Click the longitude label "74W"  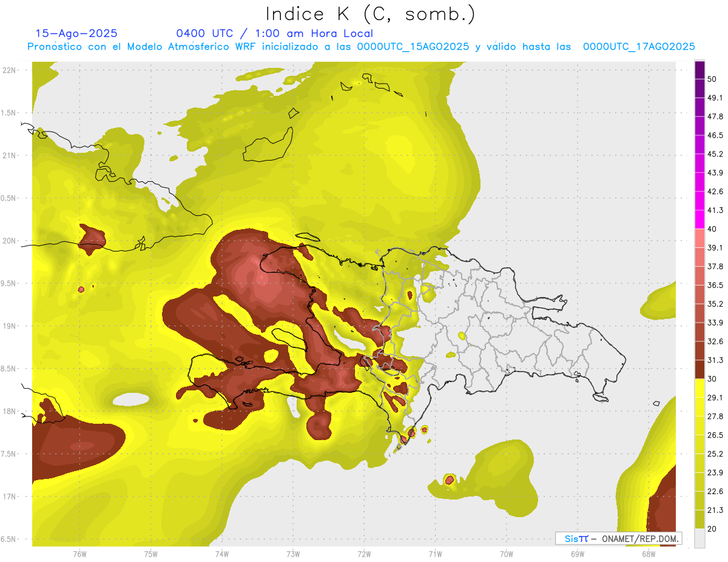pyautogui.click(x=222, y=554)
